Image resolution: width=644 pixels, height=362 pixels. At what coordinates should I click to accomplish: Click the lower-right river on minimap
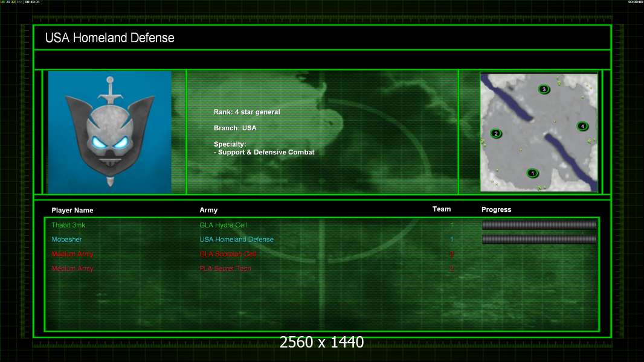[571, 159]
